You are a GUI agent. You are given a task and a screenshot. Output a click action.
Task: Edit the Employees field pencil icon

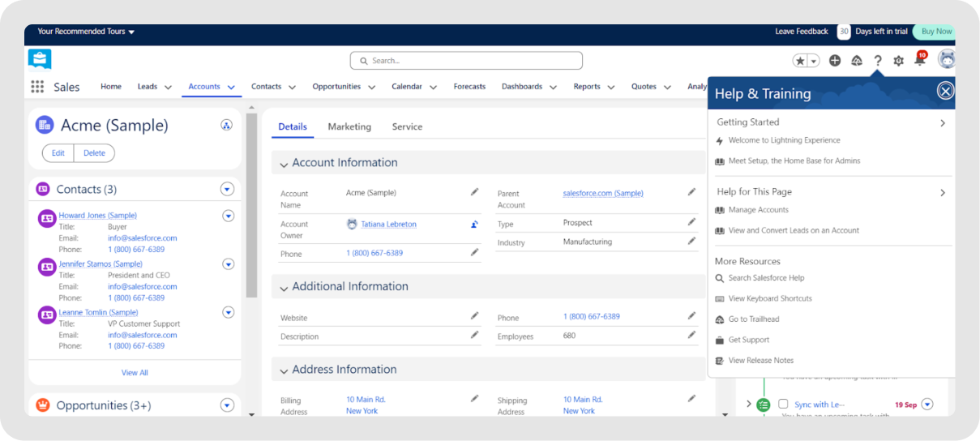point(691,334)
